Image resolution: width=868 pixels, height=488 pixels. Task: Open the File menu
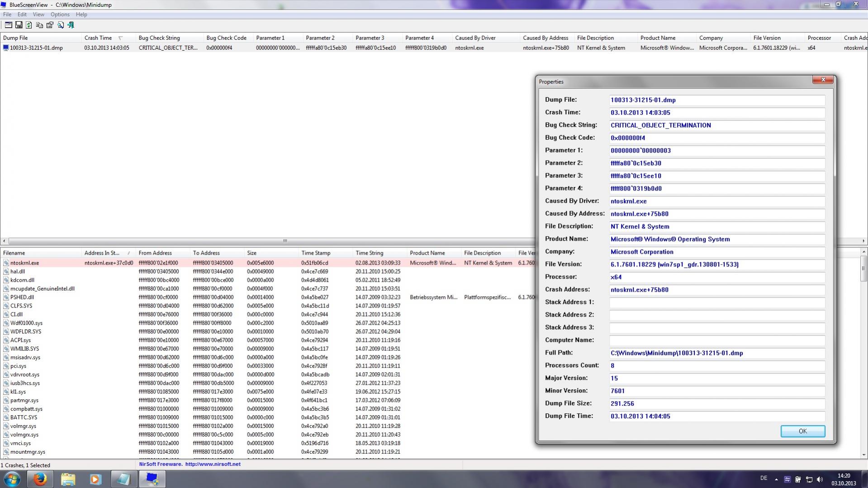click(x=7, y=14)
